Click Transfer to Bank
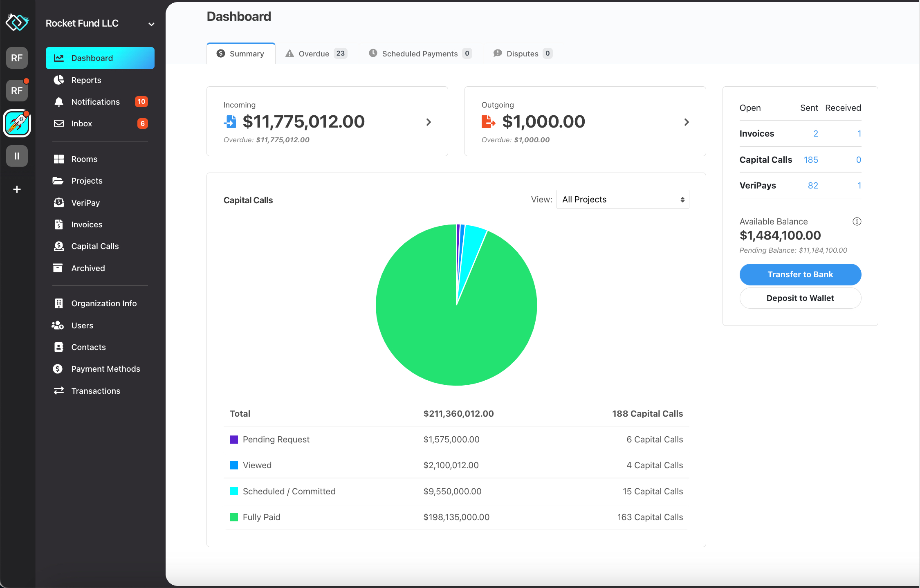Viewport: 920px width, 588px height. (800, 274)
